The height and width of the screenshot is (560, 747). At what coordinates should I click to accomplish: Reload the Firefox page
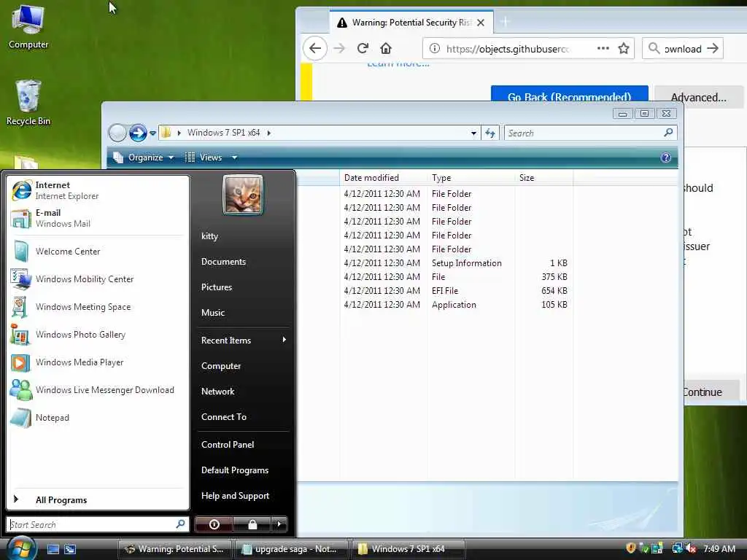click(363, 48)
